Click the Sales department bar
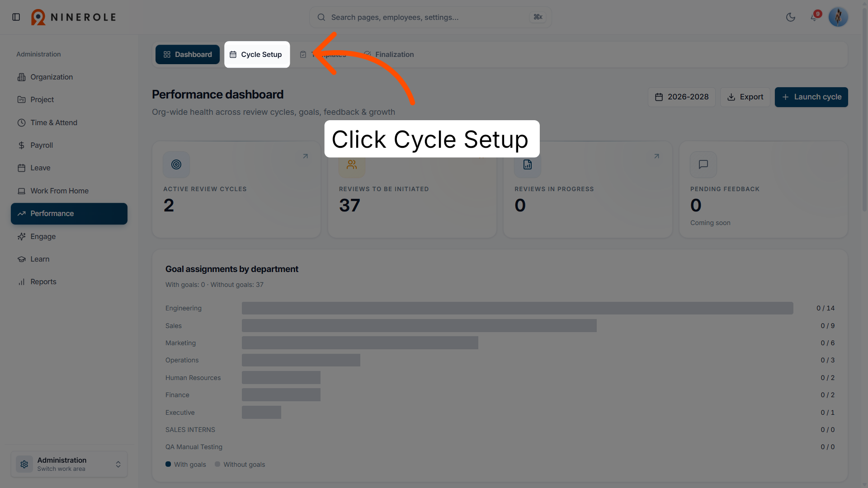This screenshot has height=488, width=868. (419, 325)
